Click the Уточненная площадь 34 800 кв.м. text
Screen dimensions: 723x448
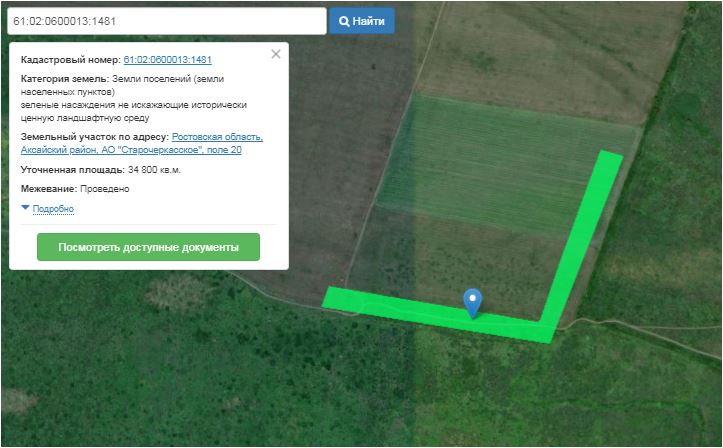click(x=101, y=170)
